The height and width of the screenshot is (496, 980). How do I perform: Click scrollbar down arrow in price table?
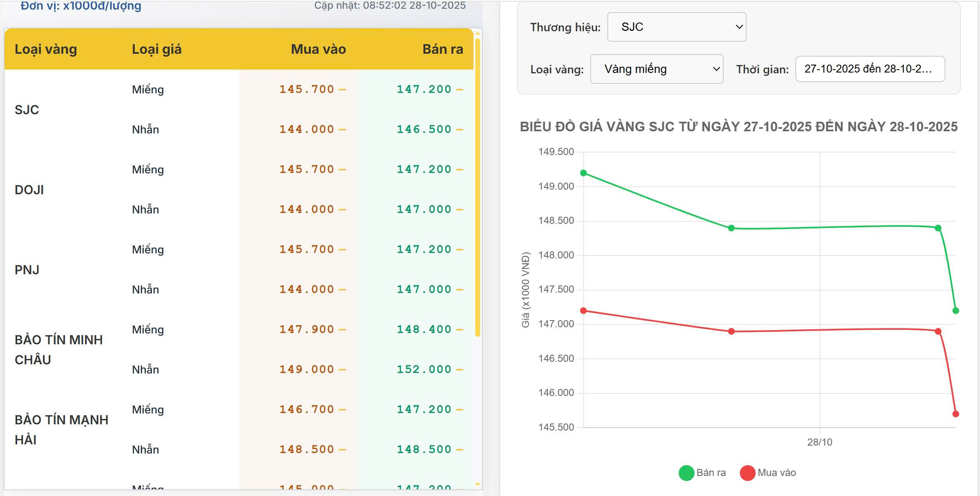478,484
